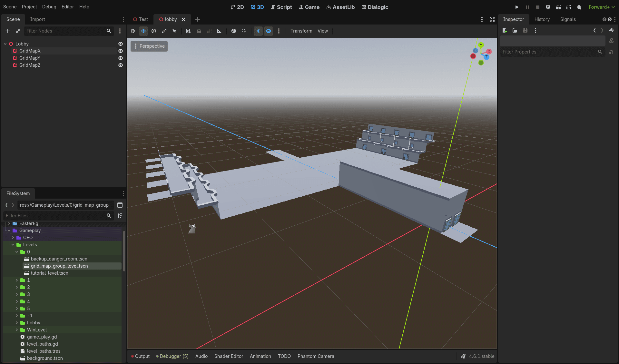Open the list selectable nodes tool
Screen dimensions: 619x364
(x=189, y=31)
